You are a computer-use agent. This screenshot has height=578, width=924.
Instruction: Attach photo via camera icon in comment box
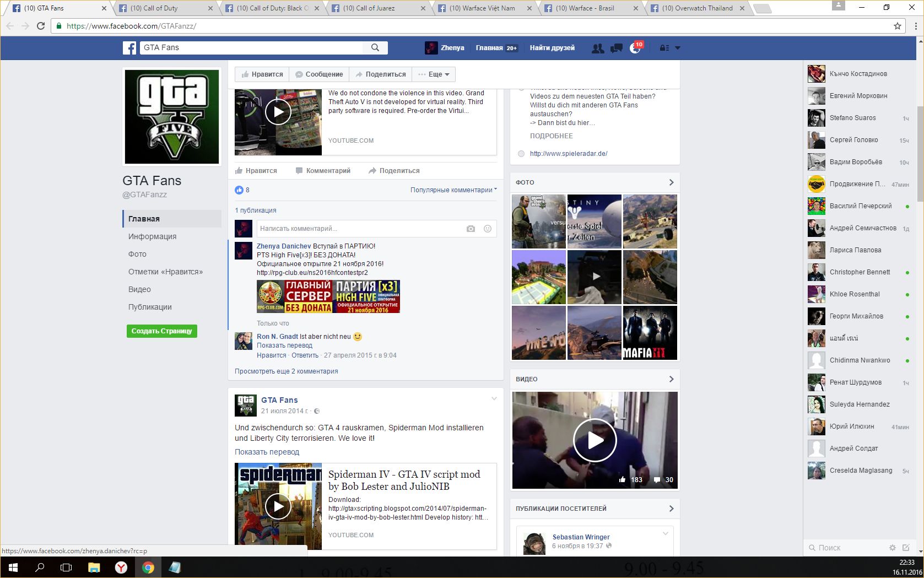[471, 229]
